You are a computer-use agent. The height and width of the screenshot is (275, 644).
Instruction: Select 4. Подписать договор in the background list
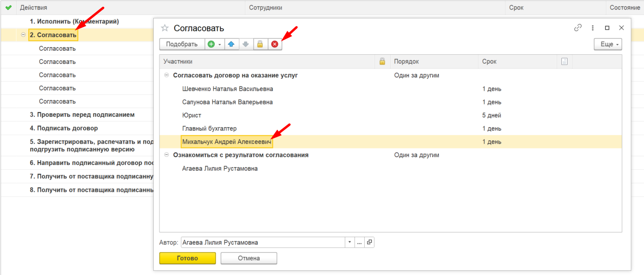(x=64, y=128)
